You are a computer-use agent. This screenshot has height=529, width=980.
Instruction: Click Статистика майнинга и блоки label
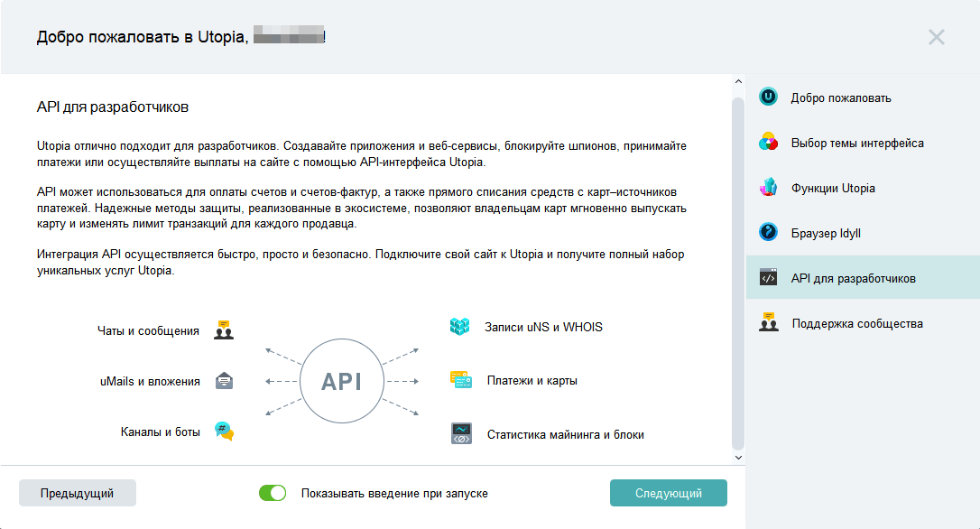(565, 434)
